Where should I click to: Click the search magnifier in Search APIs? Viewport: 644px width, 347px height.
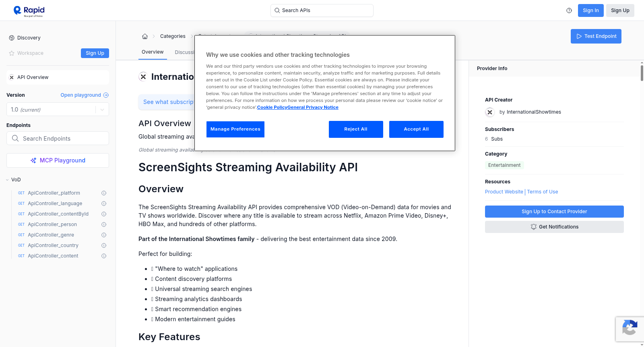pyautogui.click(x=277, y=10)
